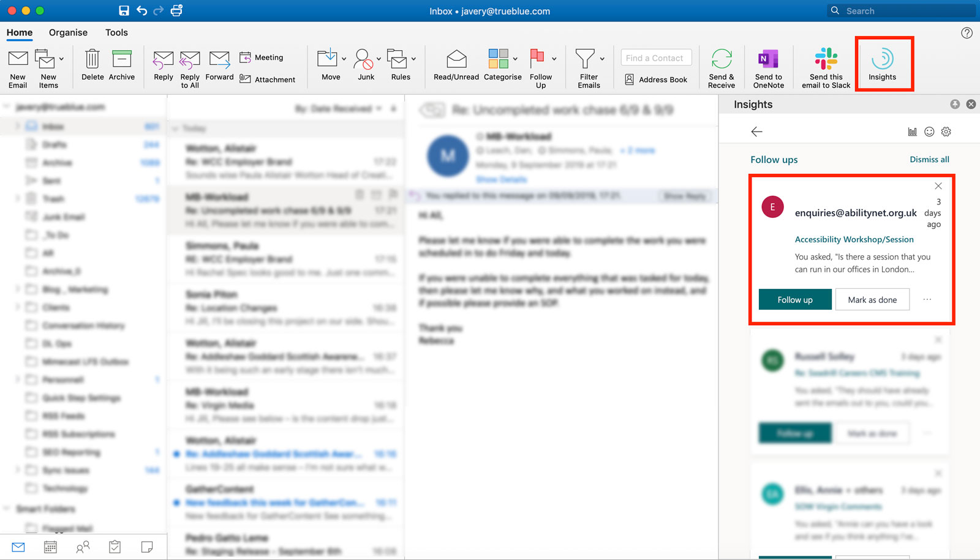
Task: Toggle Read/Unread status of message
Action: pyautogui.click(x=456, y=60)
